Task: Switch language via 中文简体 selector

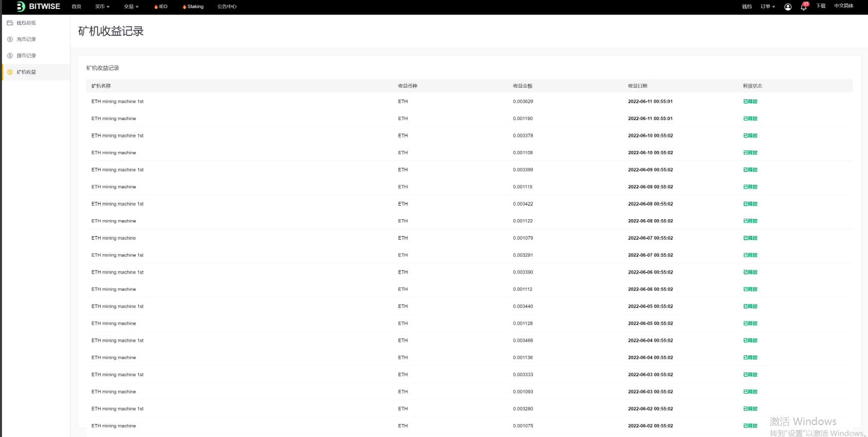Action: point(844,6)
